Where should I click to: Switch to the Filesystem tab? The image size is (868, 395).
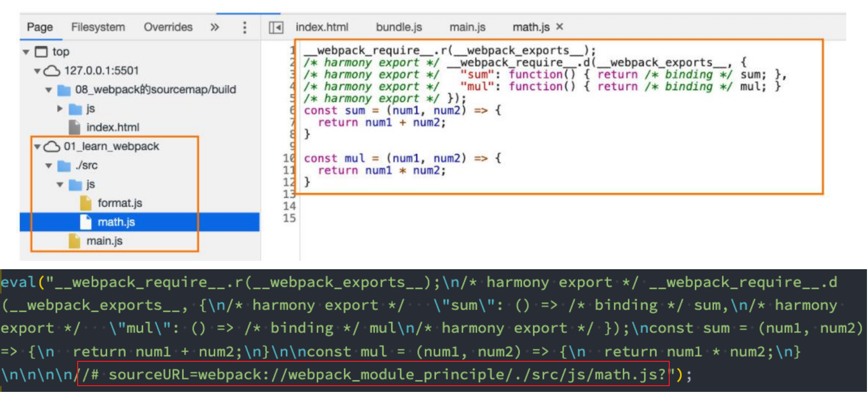coord(98,27)
